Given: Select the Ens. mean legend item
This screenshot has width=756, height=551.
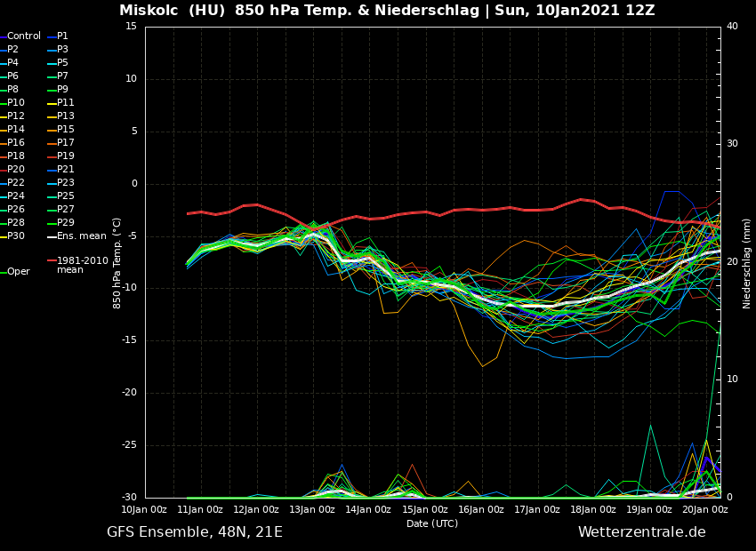Looking at the screenshot, I should click(x=81, y=236).
